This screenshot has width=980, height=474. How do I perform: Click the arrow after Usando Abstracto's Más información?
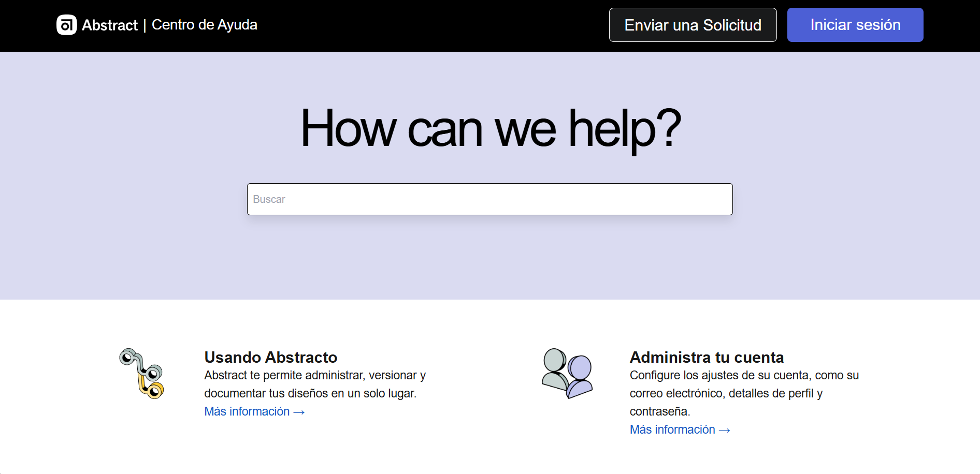(x=299, y=412)
